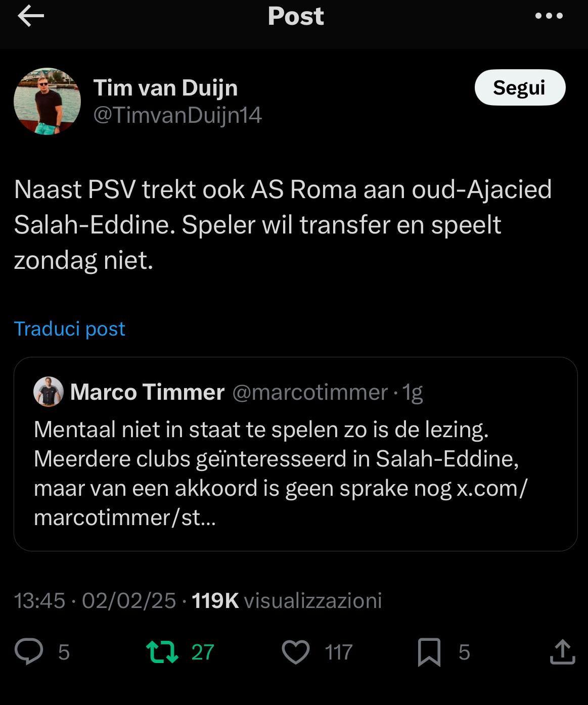
Task: Open Marco Timmer's avatar in quoted post
Action: pos(48,392)
